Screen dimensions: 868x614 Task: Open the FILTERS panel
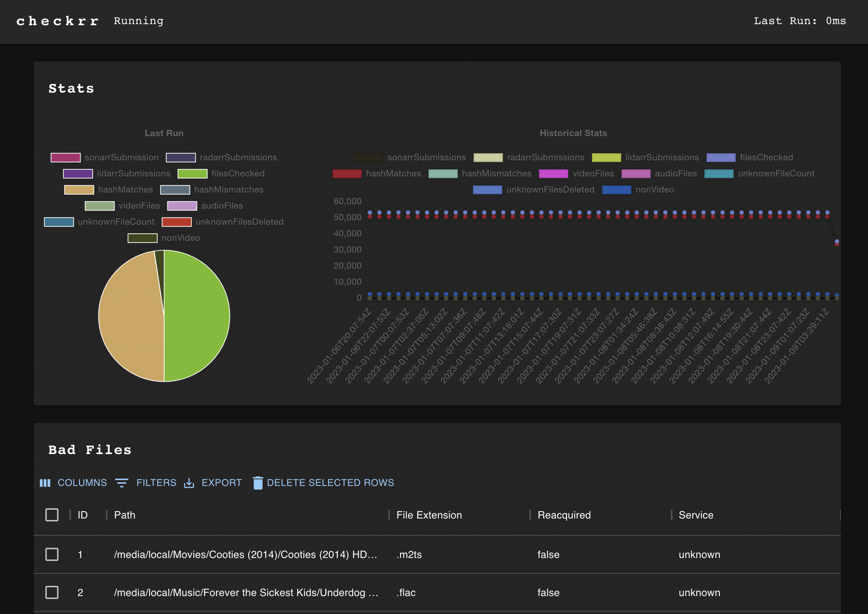(146, 483)
